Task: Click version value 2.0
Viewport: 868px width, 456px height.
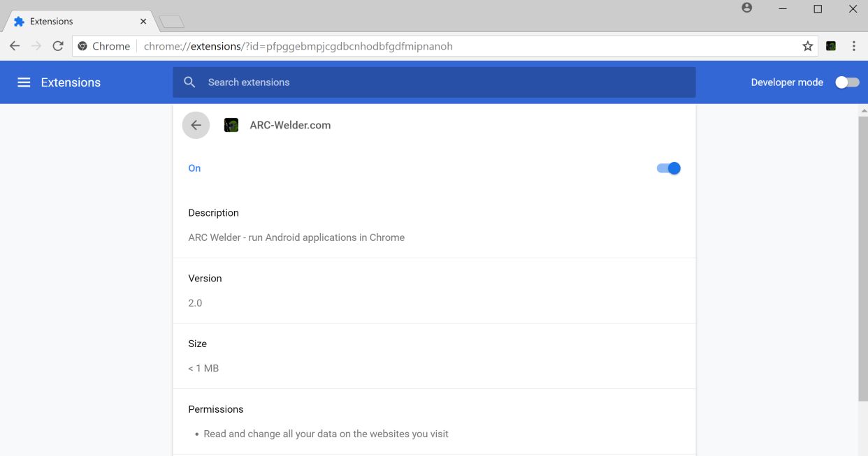Action: point(195,303)
